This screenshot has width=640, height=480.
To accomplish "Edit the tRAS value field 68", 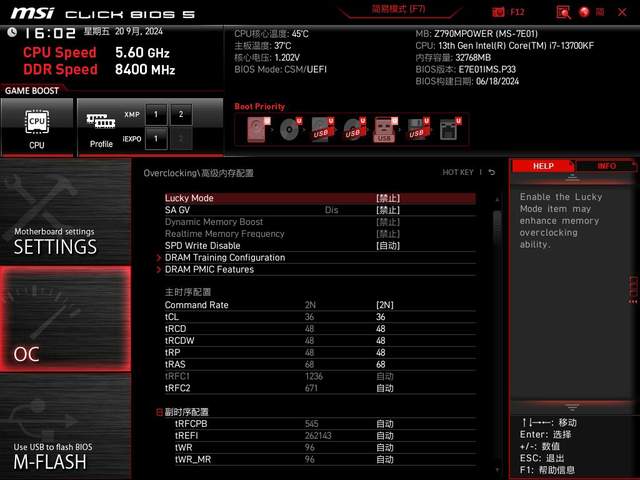I will pyautogui.click(x=380, y=364).
